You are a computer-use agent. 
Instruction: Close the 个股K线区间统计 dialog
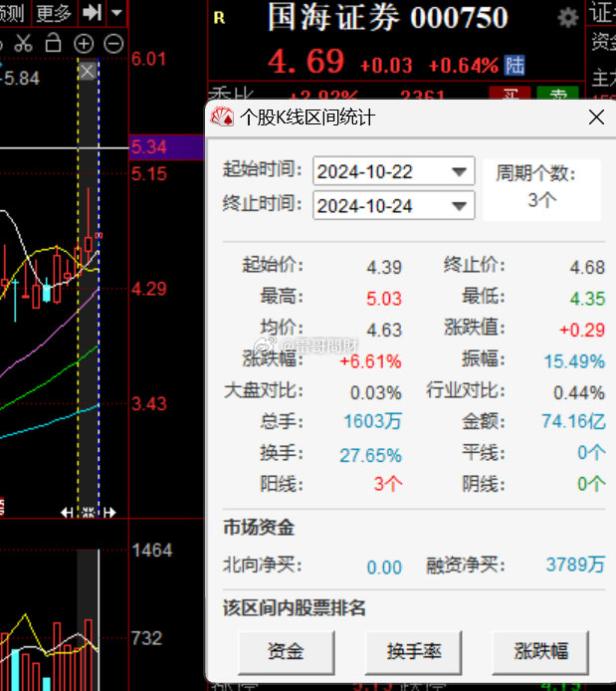[597, 117]
